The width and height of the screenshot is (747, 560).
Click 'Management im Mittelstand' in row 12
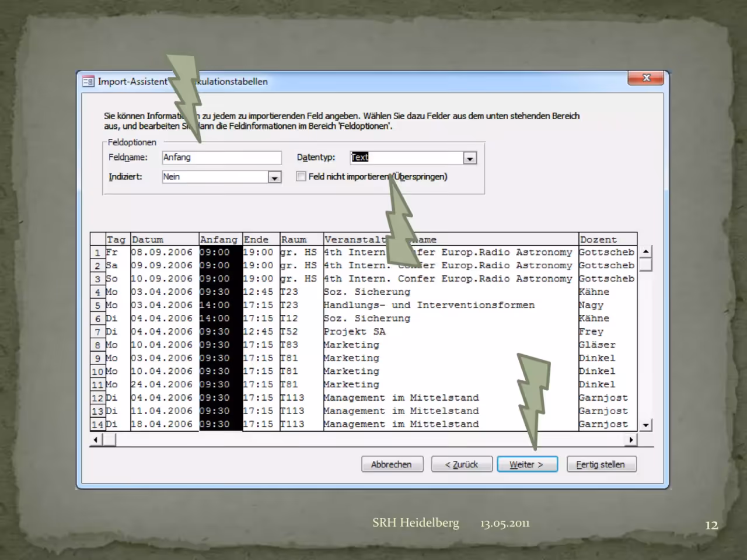[x=401, y=398]
